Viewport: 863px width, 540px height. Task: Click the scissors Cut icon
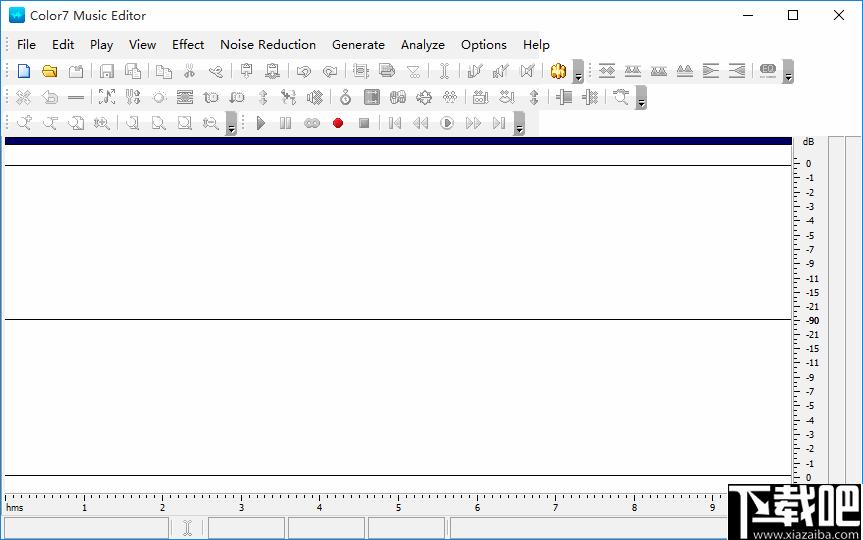pos(190,71)
